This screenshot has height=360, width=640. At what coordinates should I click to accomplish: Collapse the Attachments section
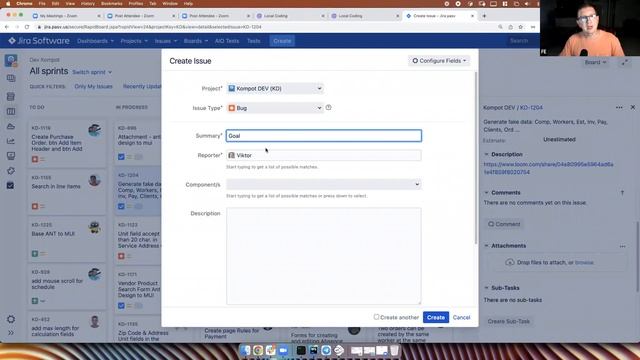[x=487, y=246]
